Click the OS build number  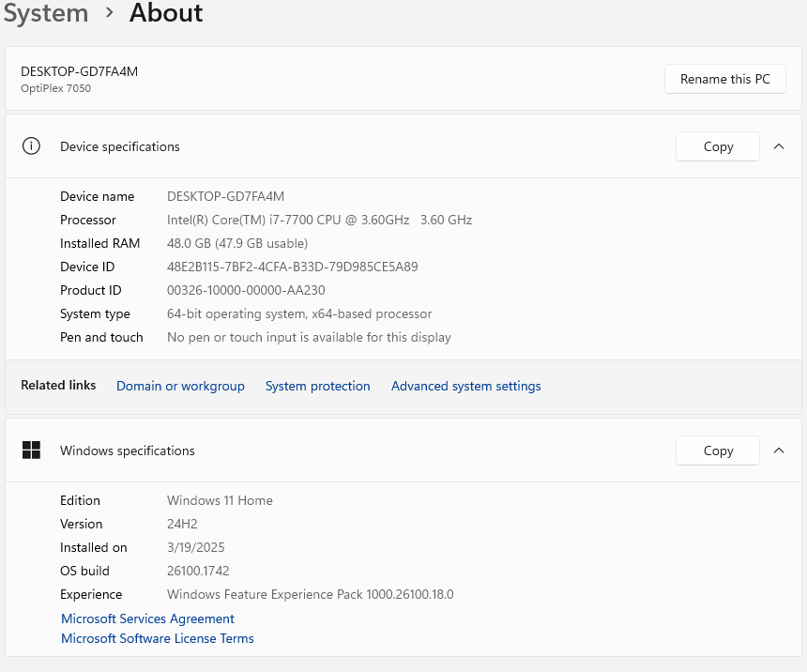click(198, 571)
